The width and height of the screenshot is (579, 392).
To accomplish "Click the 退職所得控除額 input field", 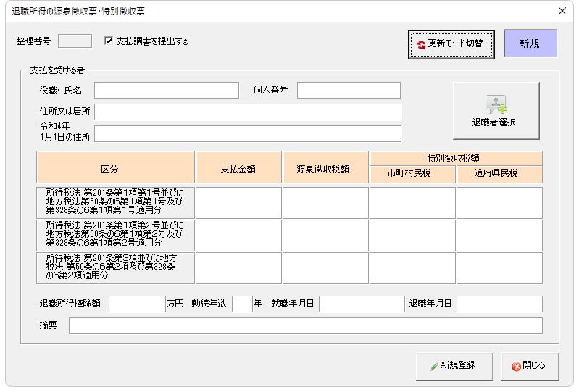I will tap(137, 304).
